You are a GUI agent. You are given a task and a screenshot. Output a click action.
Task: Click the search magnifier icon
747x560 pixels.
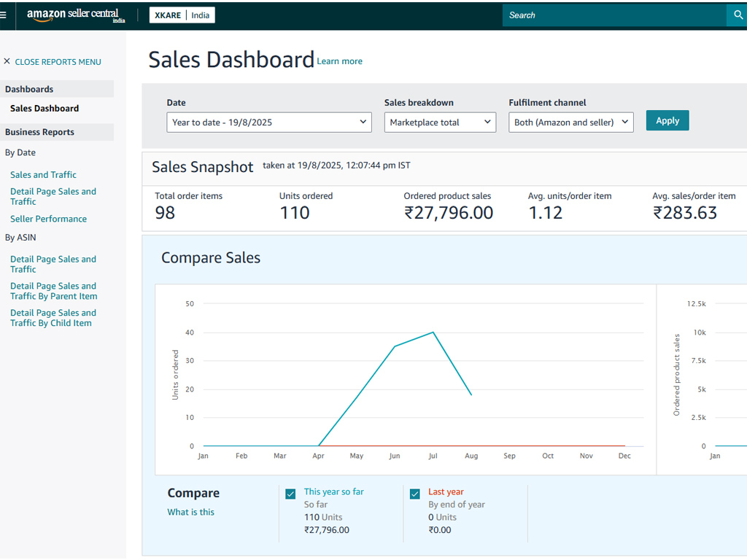click(738, 15)
